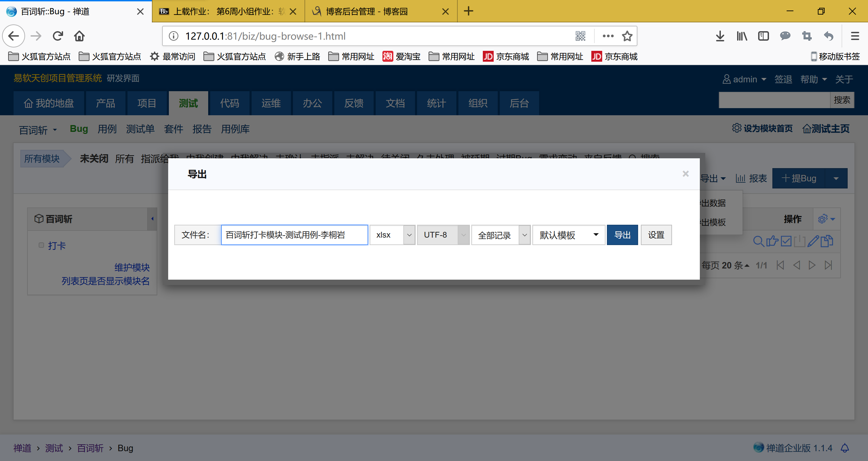Click the QR code icon in address bar

pyautogui.click(x=580, y=36)
